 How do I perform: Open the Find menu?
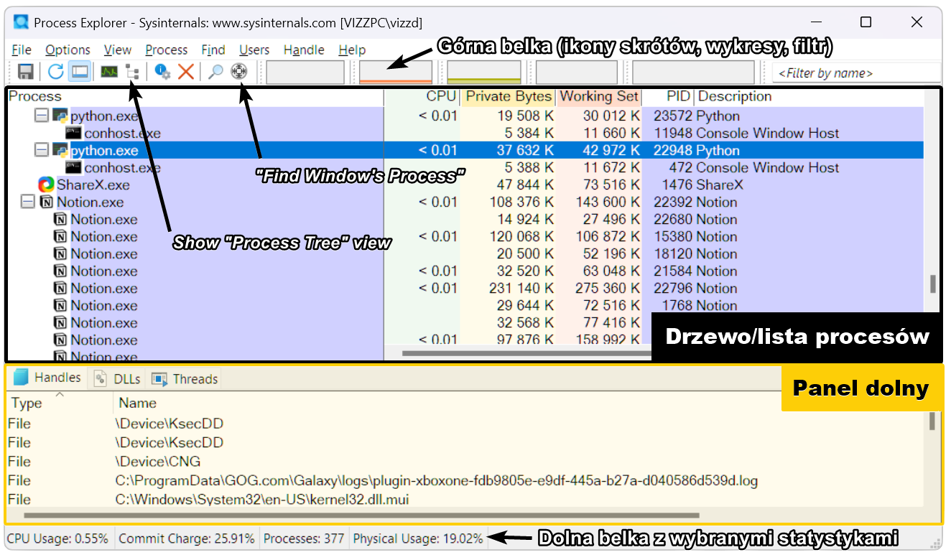point(213,50)
